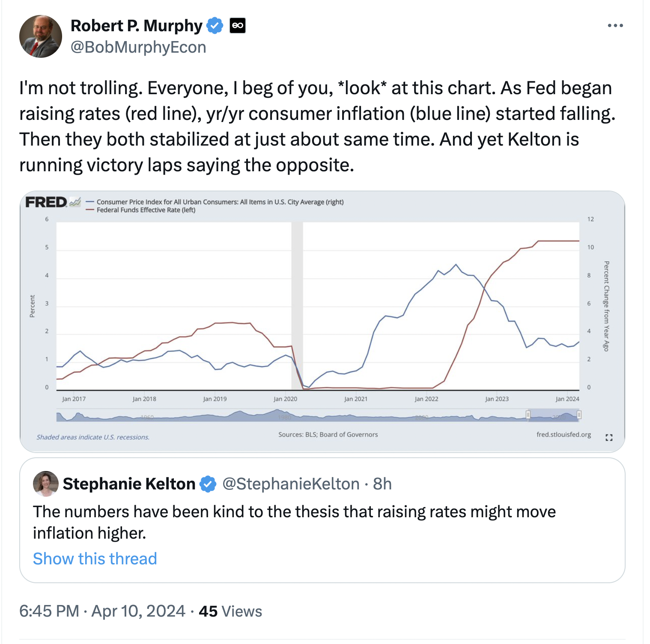This screenshot has height=644, width=650.
Task: Click the 6:45 PM Apr 10, 2024 timestamp
Action: [x=102, y=611]
